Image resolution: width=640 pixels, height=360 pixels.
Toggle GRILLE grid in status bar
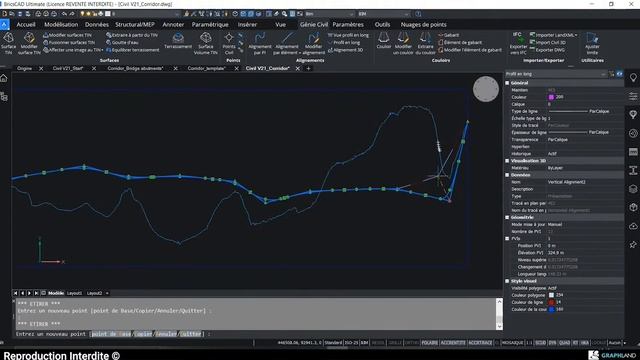point(395,343)
